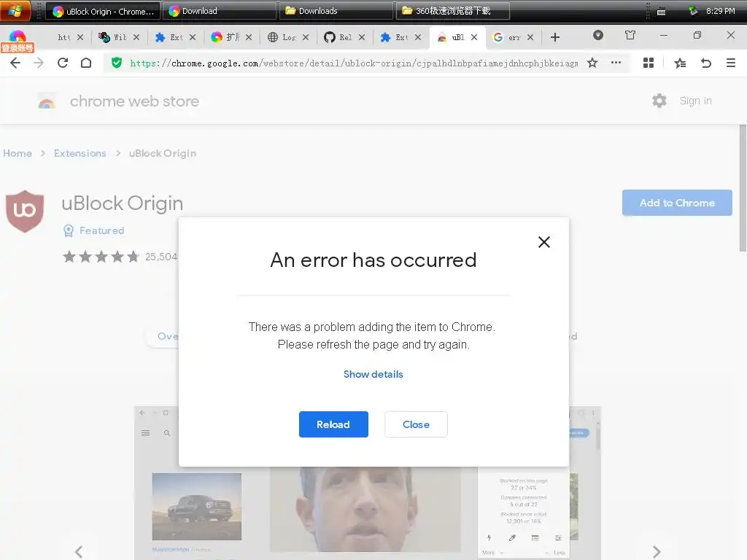Screen dimensions: 747x560
Task: Close the 'err' Google tab
Action: tap(530, 37)
